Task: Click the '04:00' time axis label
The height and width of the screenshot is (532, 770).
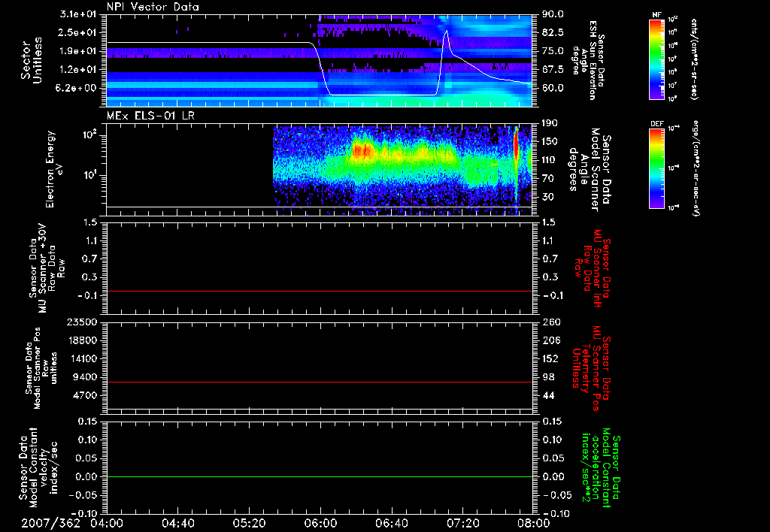Action: (107, 523)
